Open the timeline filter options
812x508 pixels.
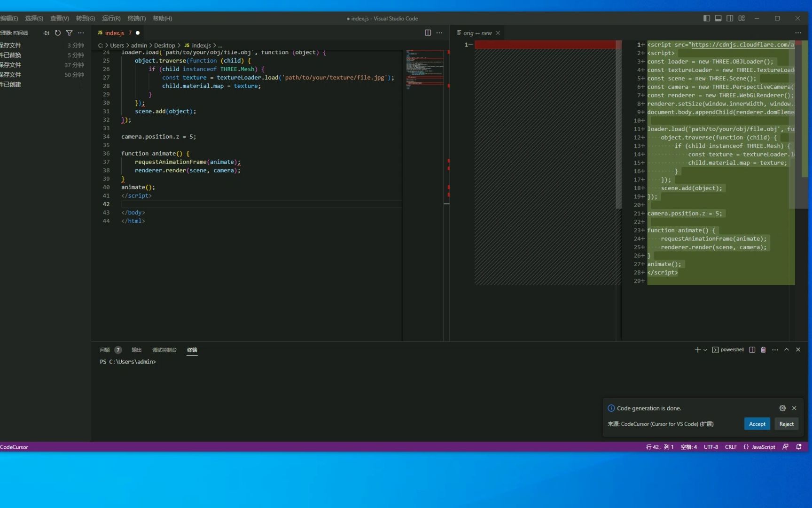[x=70, y=33]
